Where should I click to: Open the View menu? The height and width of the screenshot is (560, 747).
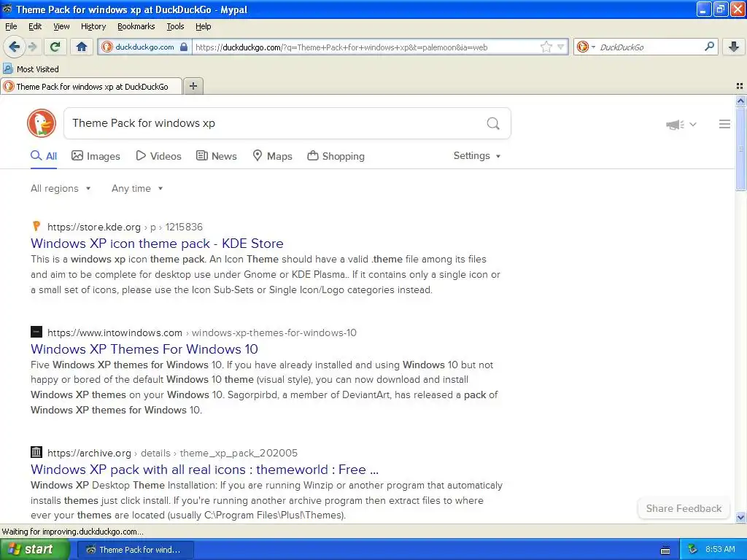pyautogui.click(x=61, y=26)
